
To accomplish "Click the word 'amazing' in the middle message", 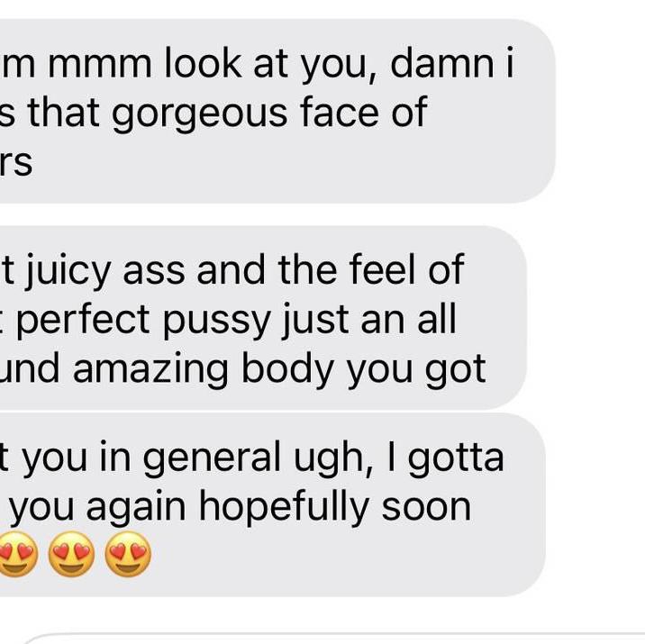I will pyautogui.click(x=150, y=371).
